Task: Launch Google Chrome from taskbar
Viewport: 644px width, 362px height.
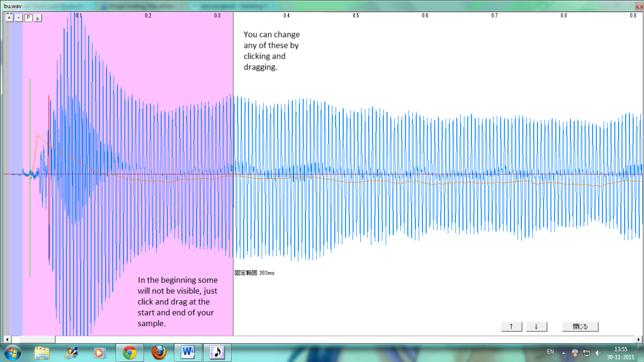Action: pyautogui.click(x=130, y=352)
